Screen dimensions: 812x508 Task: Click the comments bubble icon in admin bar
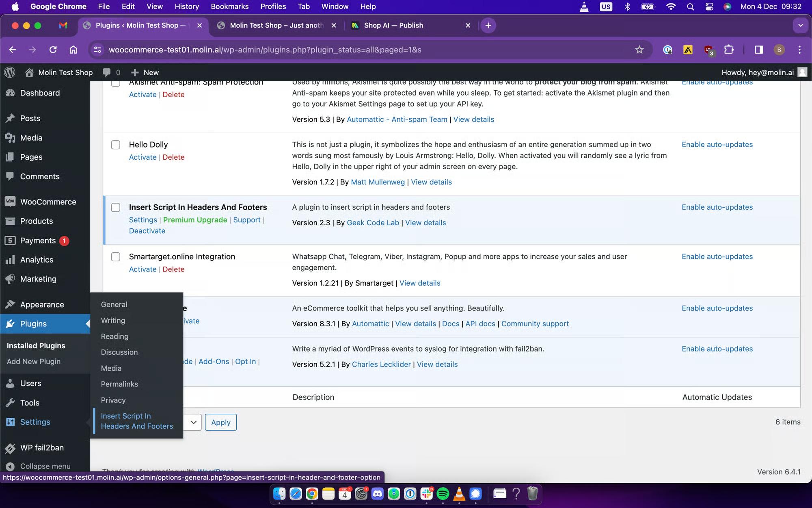point(107,72)
